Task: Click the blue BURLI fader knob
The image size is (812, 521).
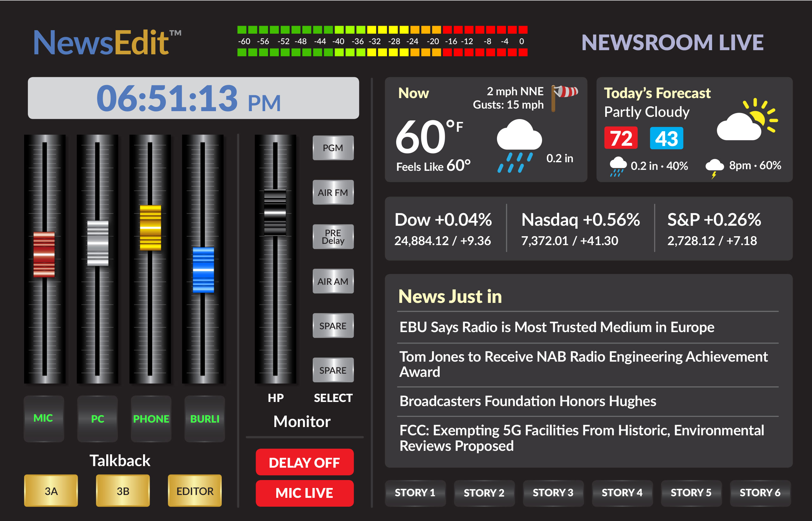Action: coord(203,270)
